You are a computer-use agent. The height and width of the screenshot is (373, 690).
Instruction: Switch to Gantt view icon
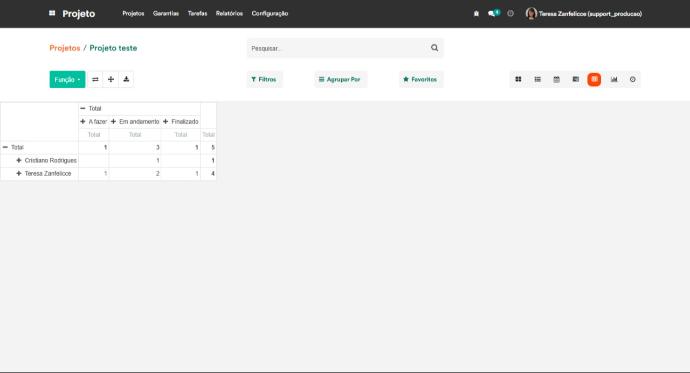pos(576,80)
